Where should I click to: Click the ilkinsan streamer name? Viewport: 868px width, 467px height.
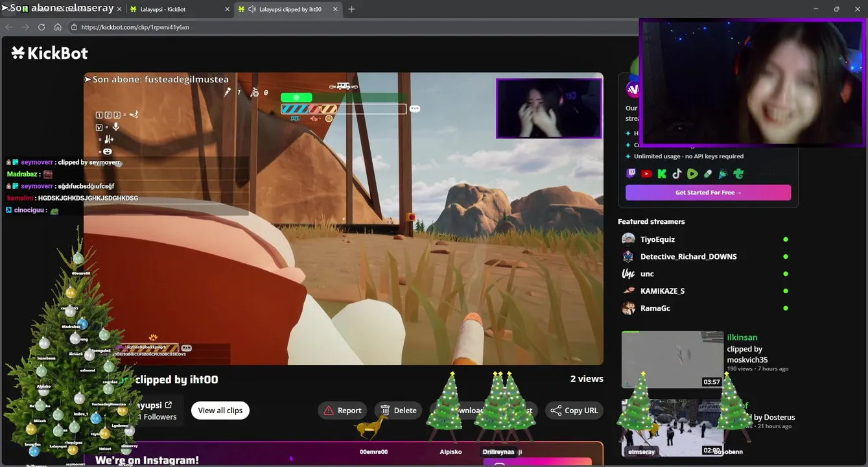coord(742,337)
